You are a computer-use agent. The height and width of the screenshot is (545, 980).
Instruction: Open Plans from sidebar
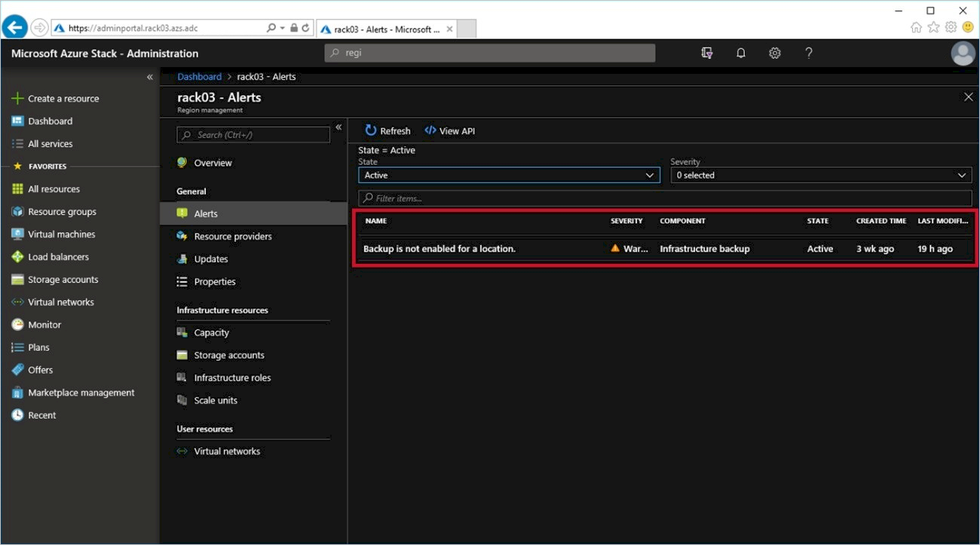(x=38, y=348)
